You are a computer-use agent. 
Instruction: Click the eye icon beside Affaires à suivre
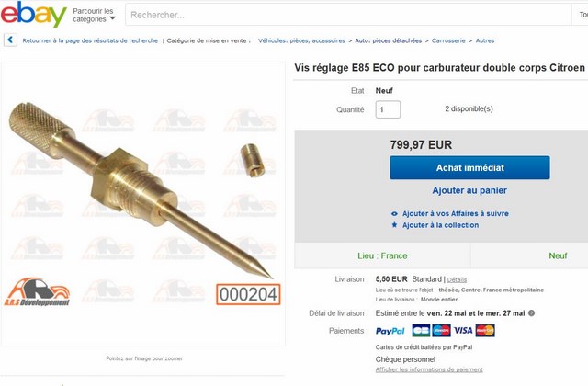point(394,214)
